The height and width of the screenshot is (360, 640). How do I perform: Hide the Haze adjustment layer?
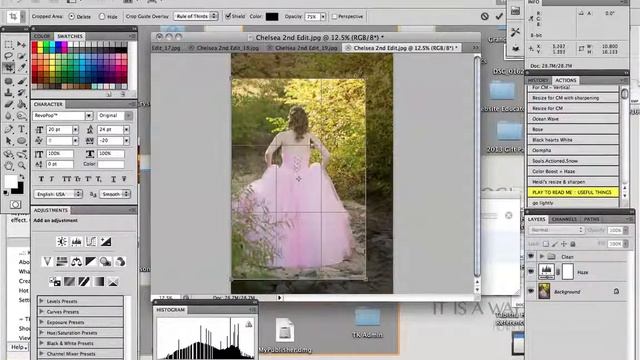click(531, 271)
